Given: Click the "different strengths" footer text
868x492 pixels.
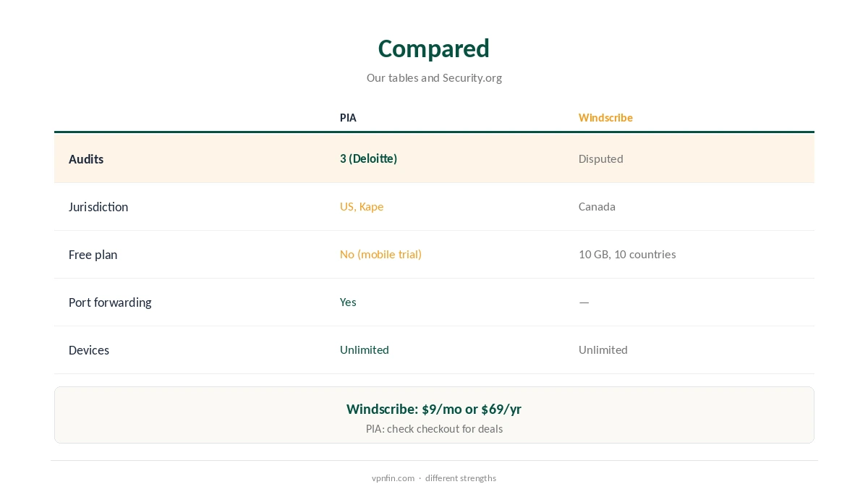Looking at the screenshot, I should click(461, 478).
